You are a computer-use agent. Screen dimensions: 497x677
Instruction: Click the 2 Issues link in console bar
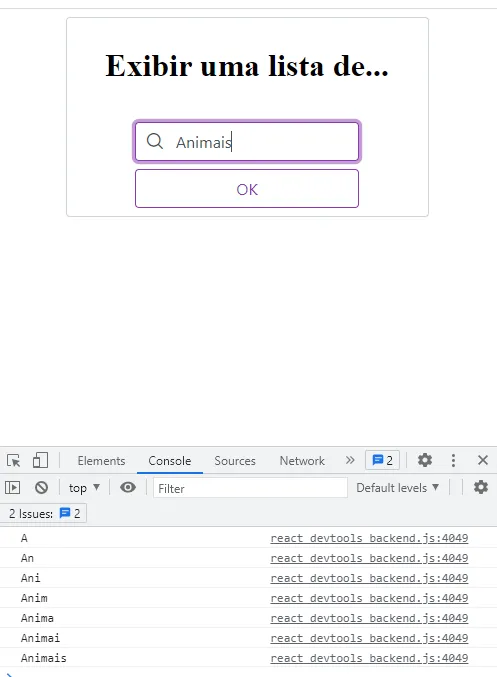(44, 513)
